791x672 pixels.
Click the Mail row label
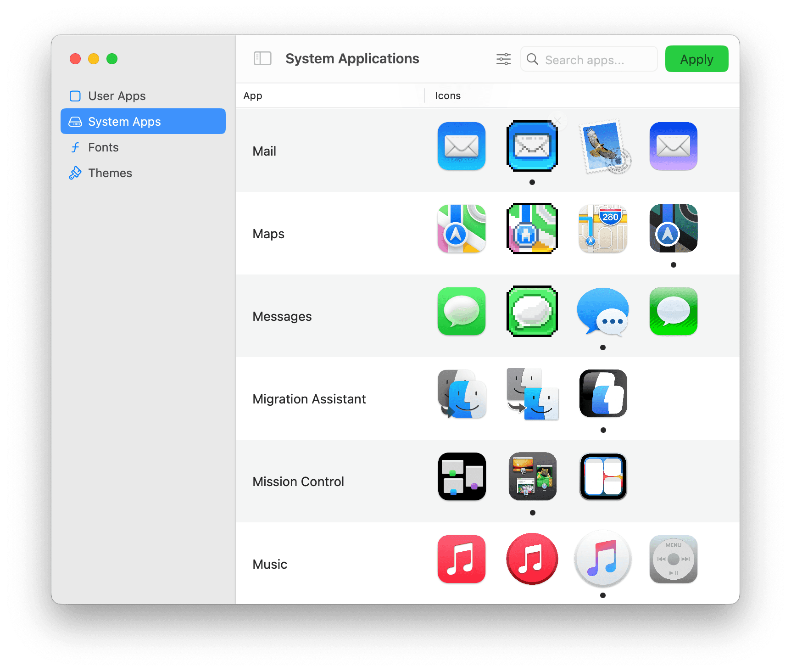[264, 151]
